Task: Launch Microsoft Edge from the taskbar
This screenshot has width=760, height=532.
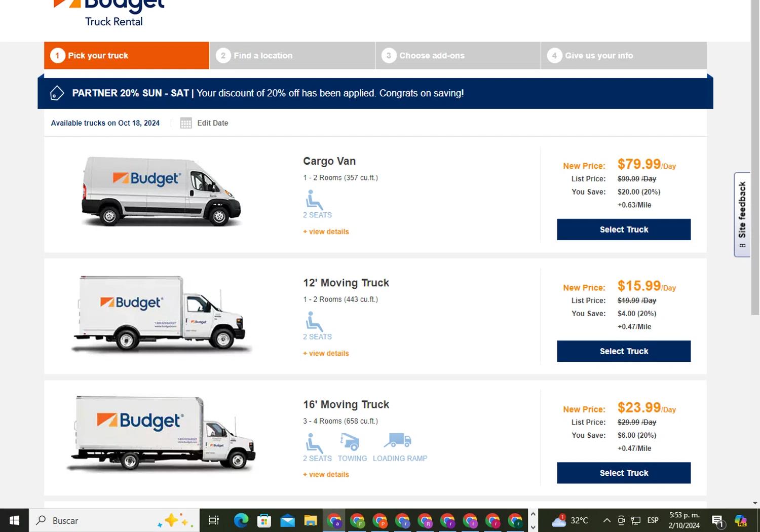Action: (241, 520)
